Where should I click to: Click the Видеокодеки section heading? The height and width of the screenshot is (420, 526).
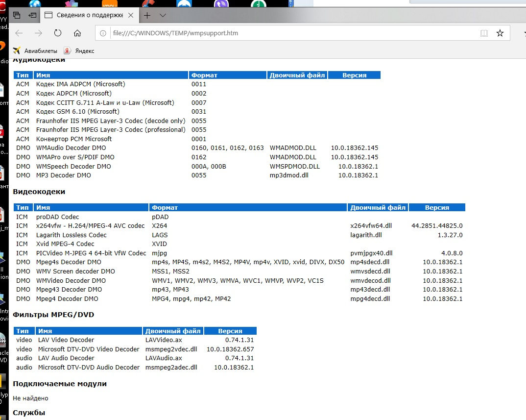pos(39,192)
